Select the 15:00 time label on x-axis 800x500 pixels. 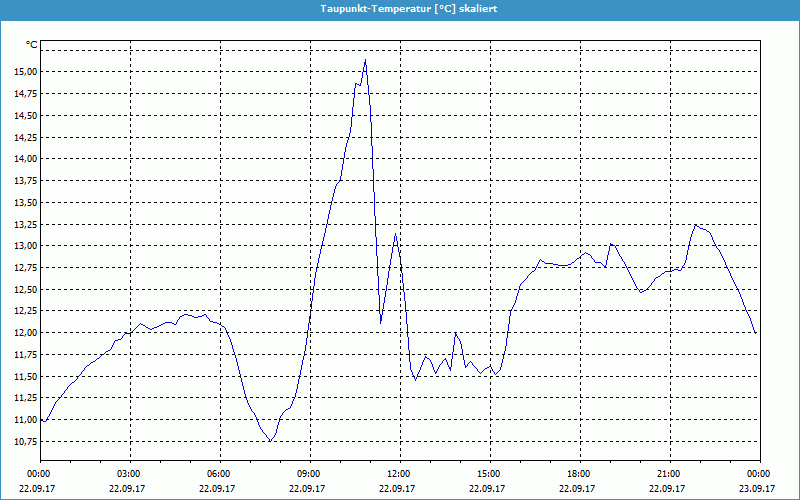(x=489, y=474)
